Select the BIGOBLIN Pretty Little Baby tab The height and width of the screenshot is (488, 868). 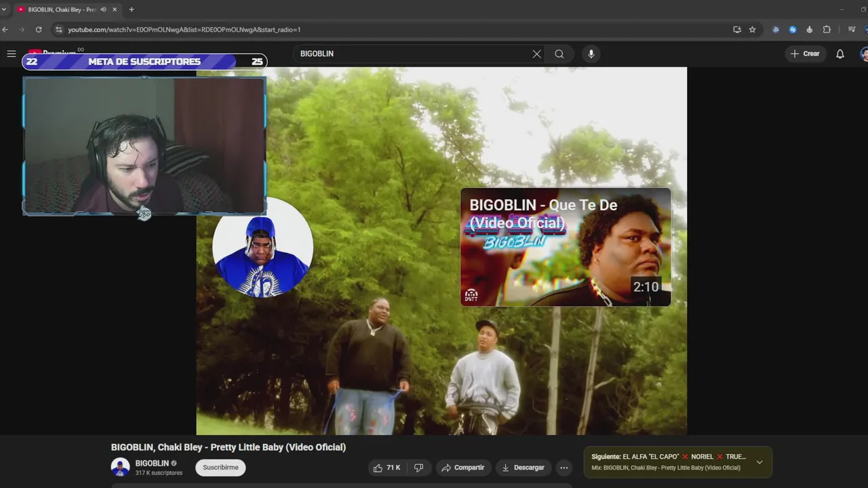[x=66, y=9]
